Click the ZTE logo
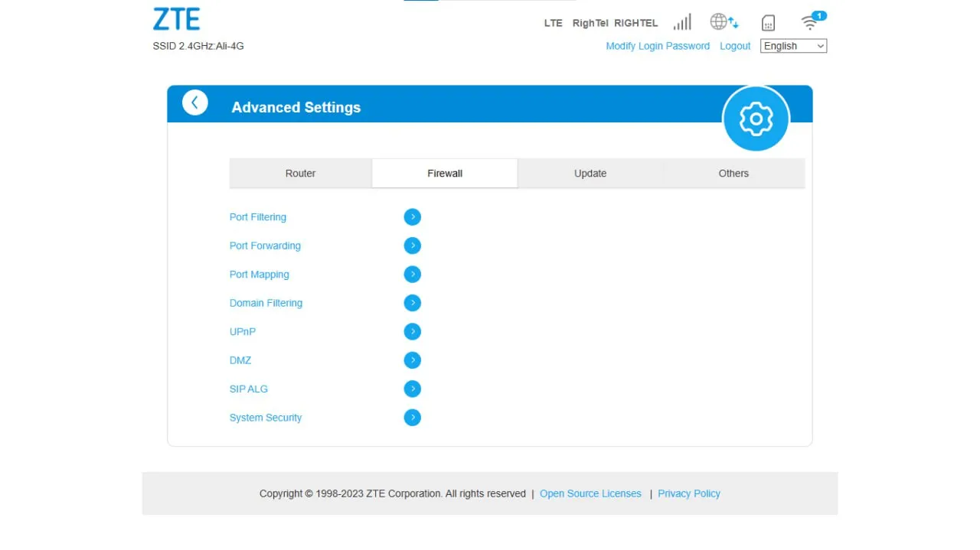This screenshot has width=980, height=550. pyautogui.click(x=177, y=19)
